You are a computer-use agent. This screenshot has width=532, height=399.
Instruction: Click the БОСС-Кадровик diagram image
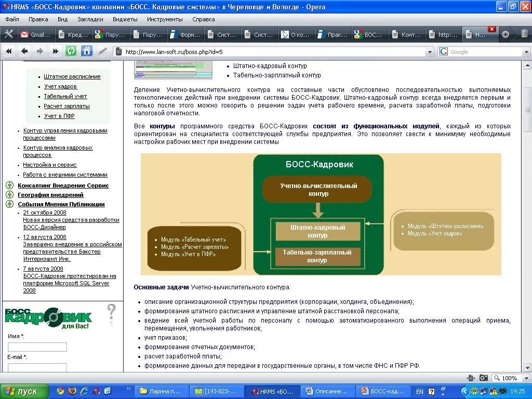321,214
